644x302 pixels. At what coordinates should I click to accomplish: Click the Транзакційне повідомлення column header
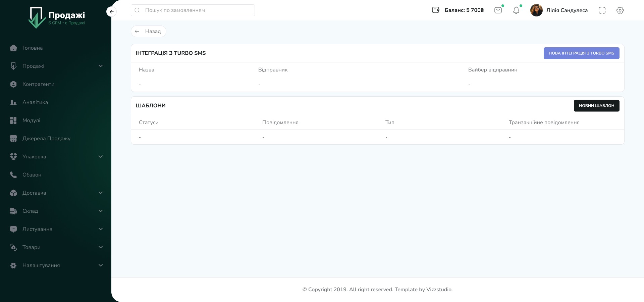(x=544, y=122)
